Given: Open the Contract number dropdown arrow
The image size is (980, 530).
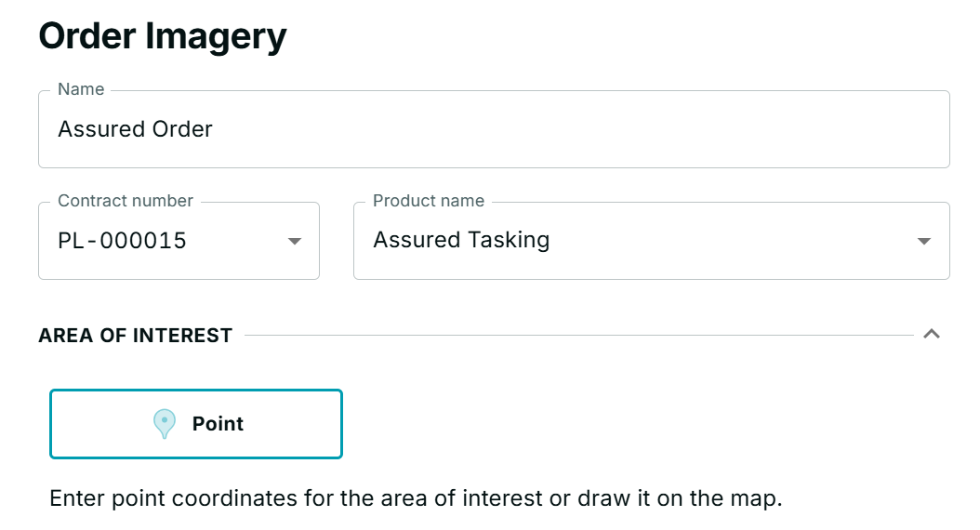Looking at the screenshot, I should (295, 241).
